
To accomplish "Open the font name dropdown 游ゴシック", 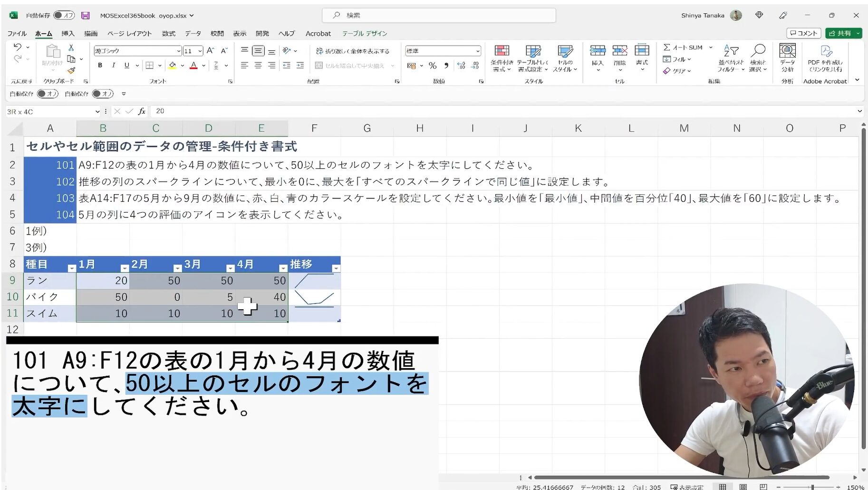I will tap(178, 51).
